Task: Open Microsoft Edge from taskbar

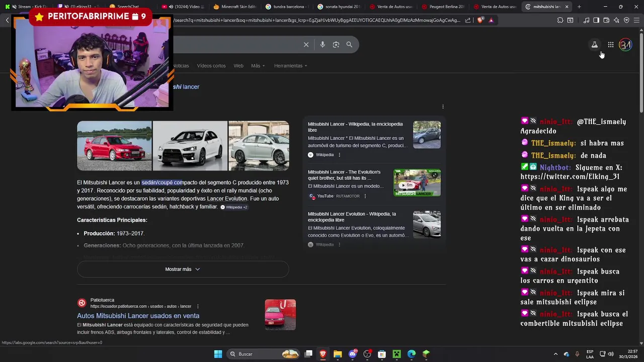Action: [411, 354]
